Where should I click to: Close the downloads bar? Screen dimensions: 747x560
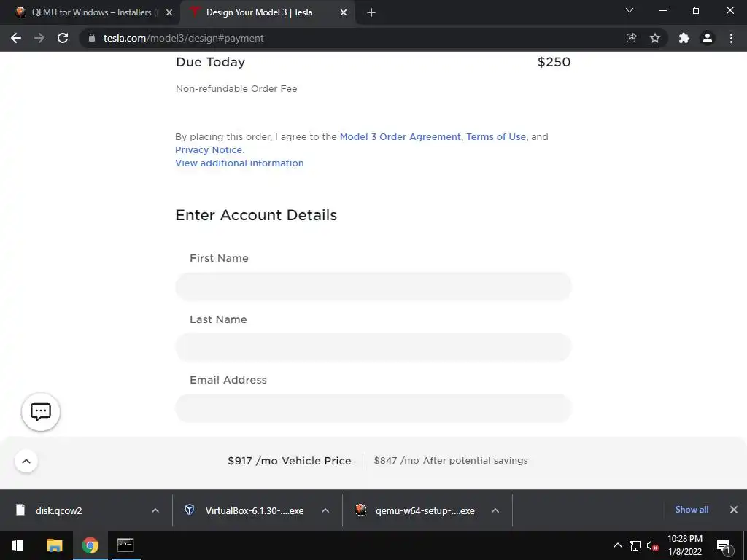734,510
